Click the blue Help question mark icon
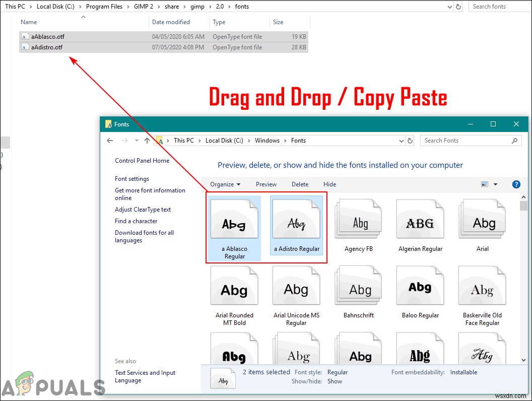The image size is (532, 401). (x=516, y=184)
